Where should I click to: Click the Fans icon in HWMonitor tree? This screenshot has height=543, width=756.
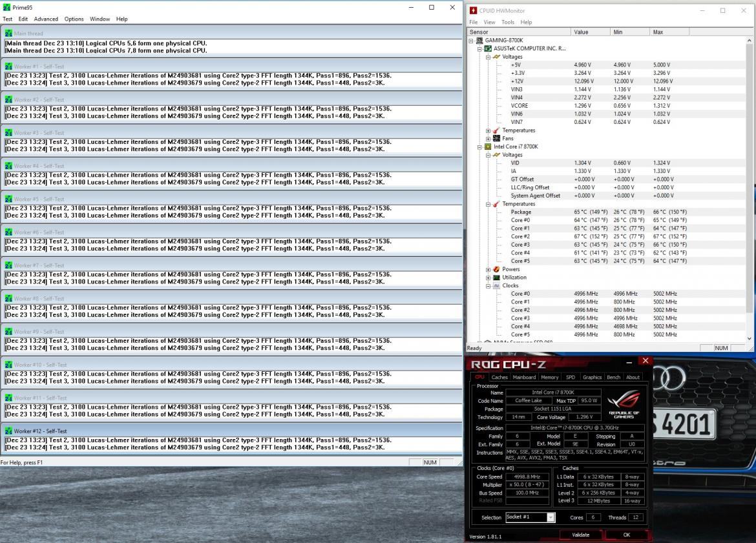[497, 138]
